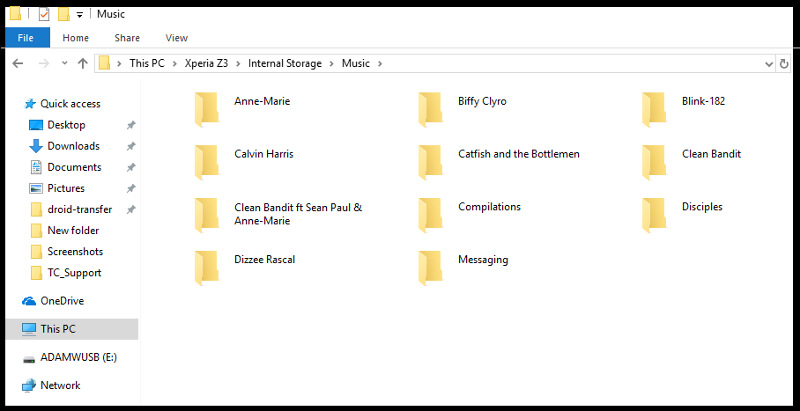The image size is (800, 411).
Task: Open the Clean Bandit folder icon
Action: click(654, 162)
